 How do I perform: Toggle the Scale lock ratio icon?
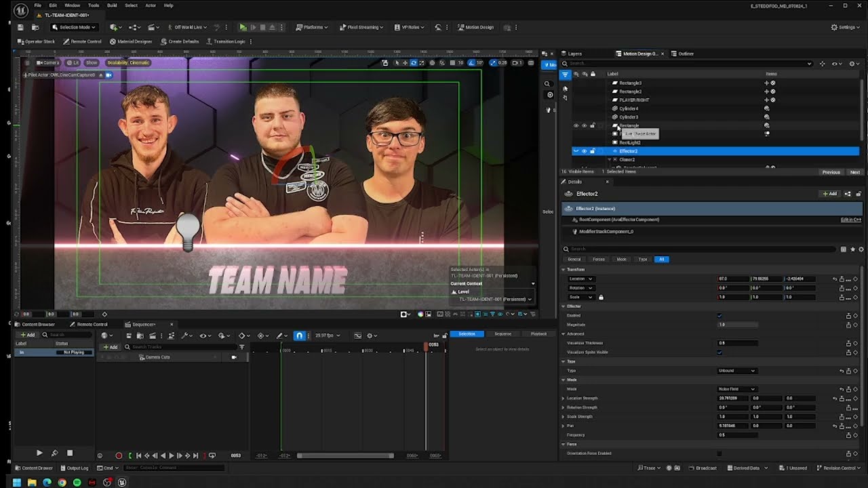[x=601, y=297]
